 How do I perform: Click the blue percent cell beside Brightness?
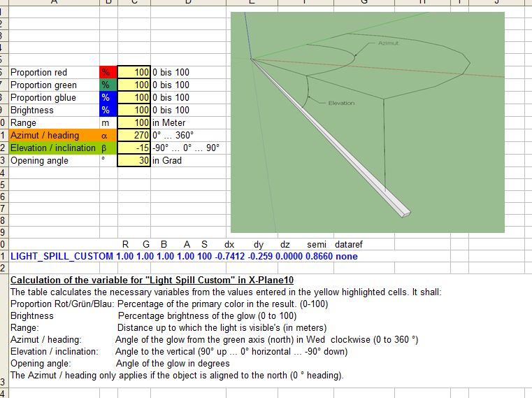108,110
